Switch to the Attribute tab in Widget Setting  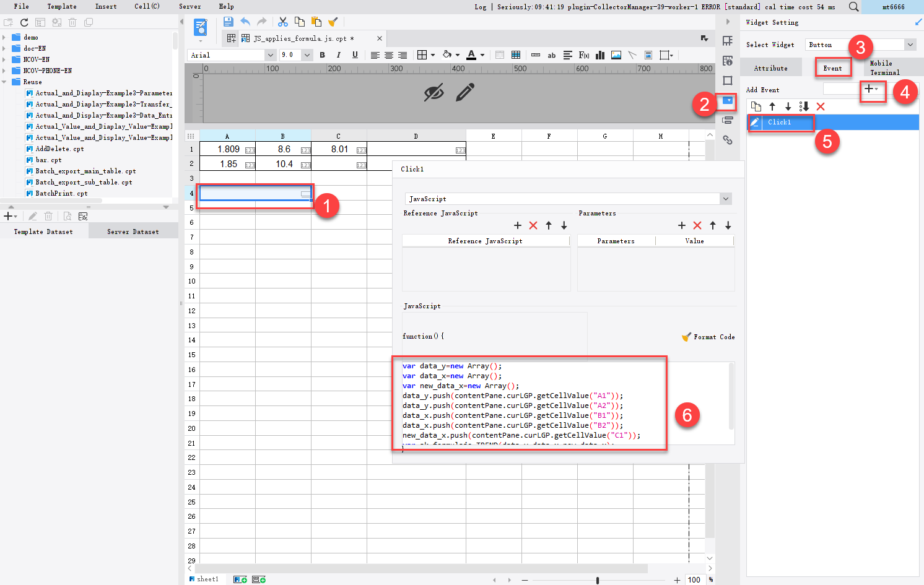tap(770, 67)
